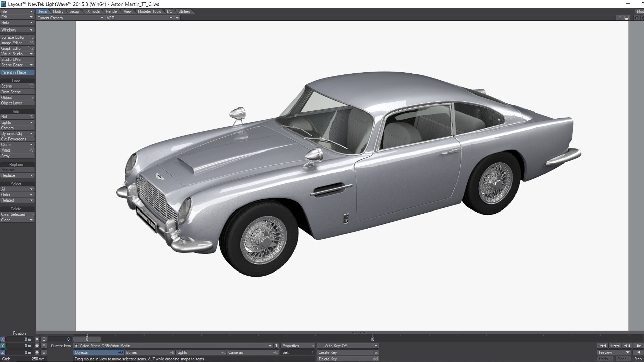Click Add Camera button

click(x=17, y=128)
